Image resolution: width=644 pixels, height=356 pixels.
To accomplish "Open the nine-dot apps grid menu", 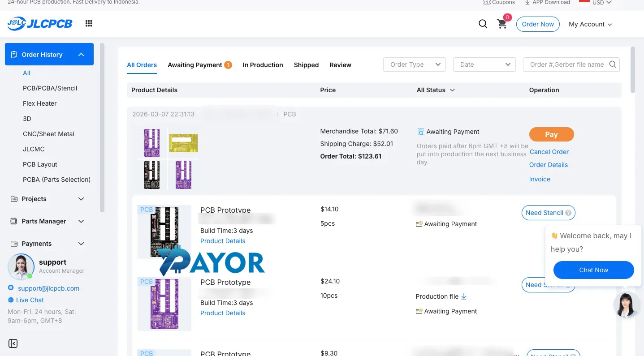I will (89, 24).
